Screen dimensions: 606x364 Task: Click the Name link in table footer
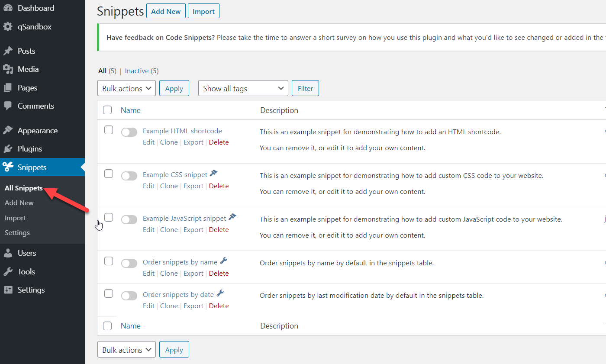tap(131, 326)
